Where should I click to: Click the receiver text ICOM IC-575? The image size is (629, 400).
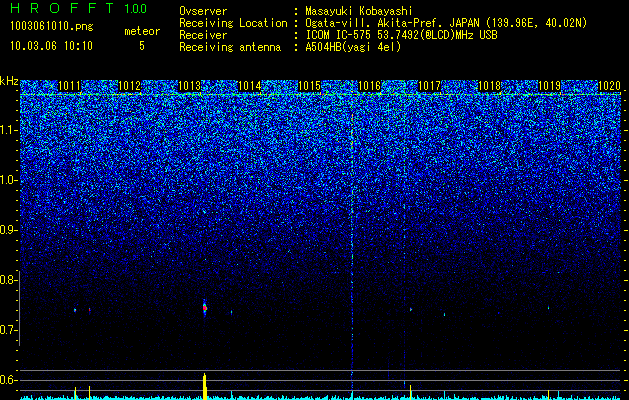pos(339,35)
